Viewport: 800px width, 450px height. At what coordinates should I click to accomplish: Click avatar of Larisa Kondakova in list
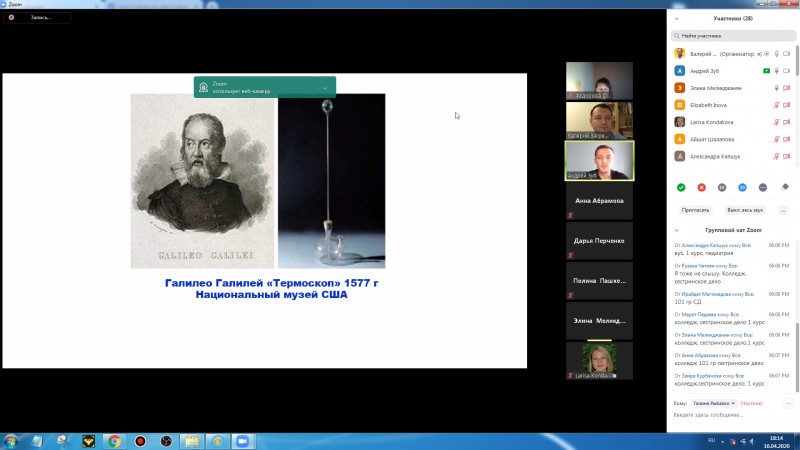680,122
